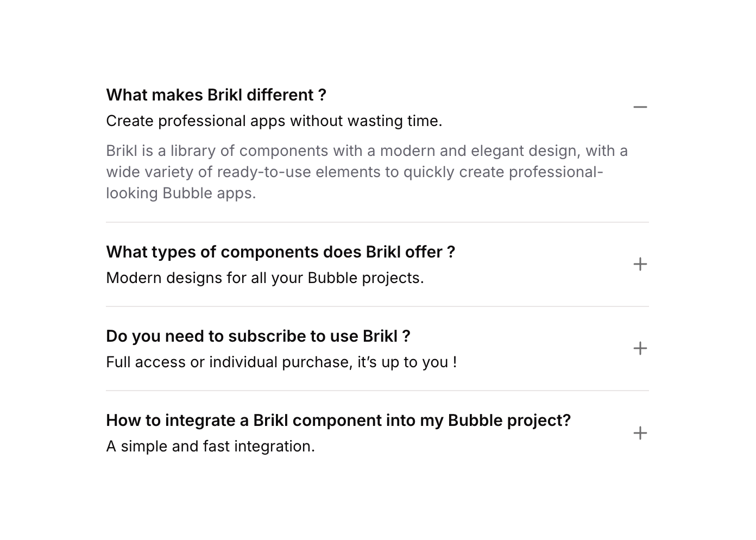Click the grey Brikl library description paragraph
The height and width of the screenshot is (540, 756).
(x=367, y=172)
